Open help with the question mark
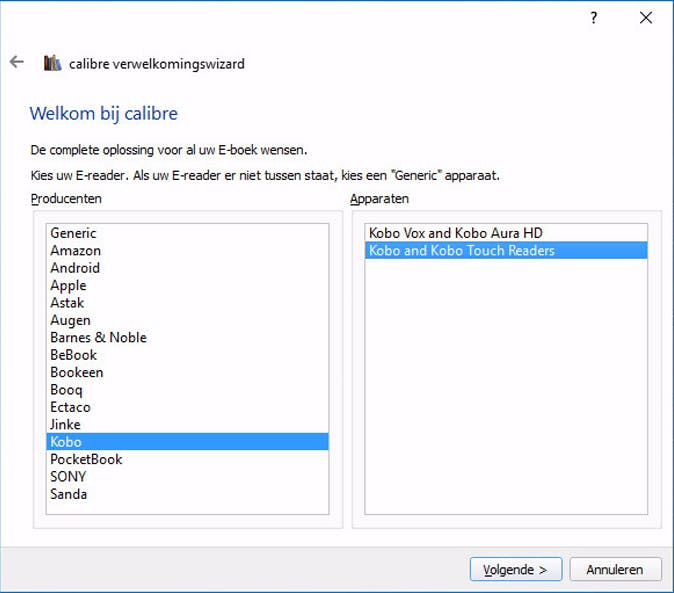 (x=594, y=18)
